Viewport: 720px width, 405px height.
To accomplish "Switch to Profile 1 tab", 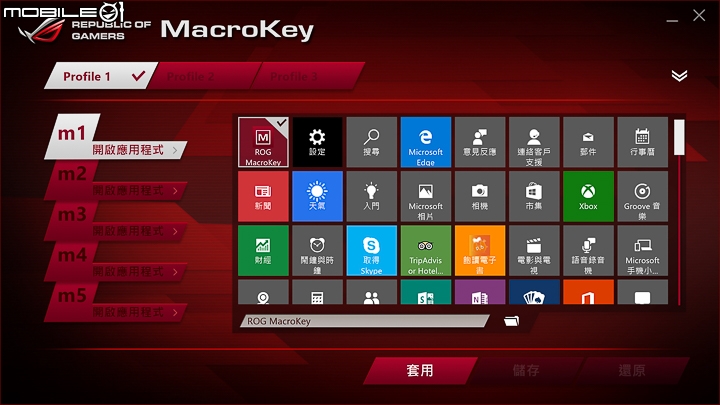I will pos(101,76).
